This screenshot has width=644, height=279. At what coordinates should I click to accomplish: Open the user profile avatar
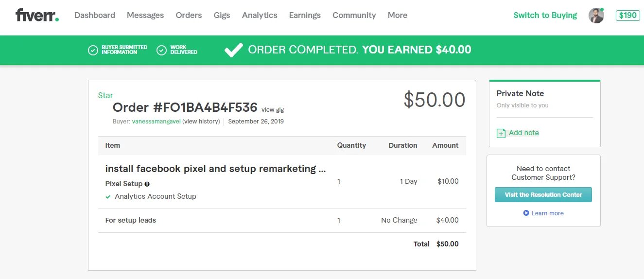pos(596,16)
